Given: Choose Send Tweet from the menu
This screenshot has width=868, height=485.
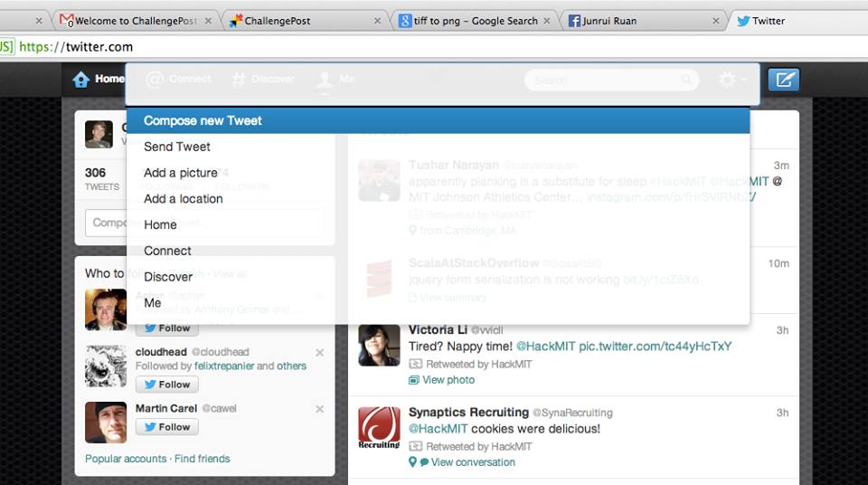Looking at the screenshot, I should tap(438, 147).
